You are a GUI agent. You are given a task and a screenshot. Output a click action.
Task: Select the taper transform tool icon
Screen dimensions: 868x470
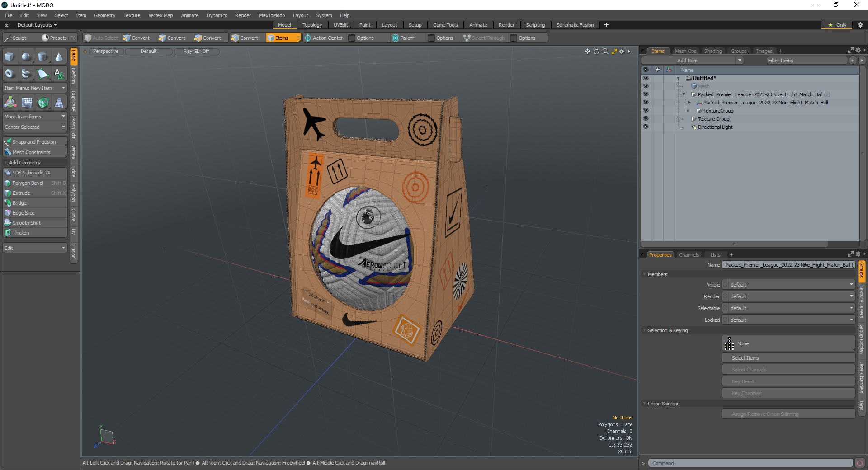pyautogui.click(x=59, y=103)
